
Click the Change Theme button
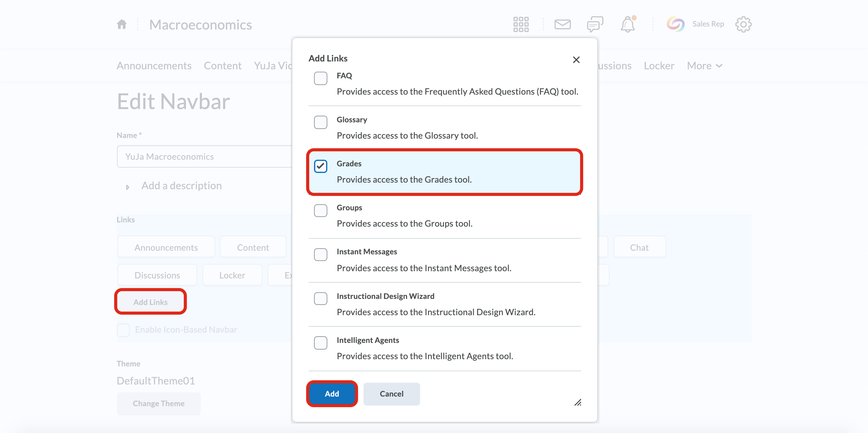click(x=158, y=403)
